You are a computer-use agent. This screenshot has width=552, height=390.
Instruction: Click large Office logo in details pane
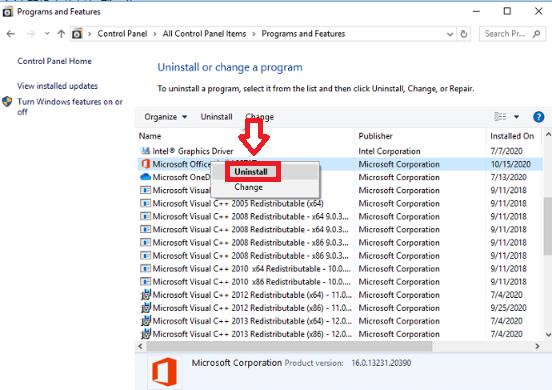tap(164, 372)
